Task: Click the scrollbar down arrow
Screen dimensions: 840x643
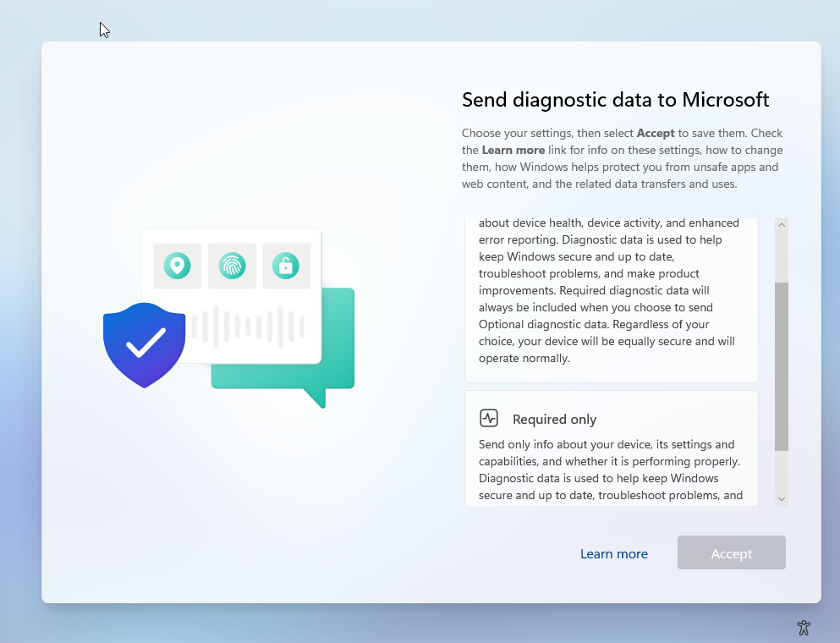Action: (x=782, y=499)
